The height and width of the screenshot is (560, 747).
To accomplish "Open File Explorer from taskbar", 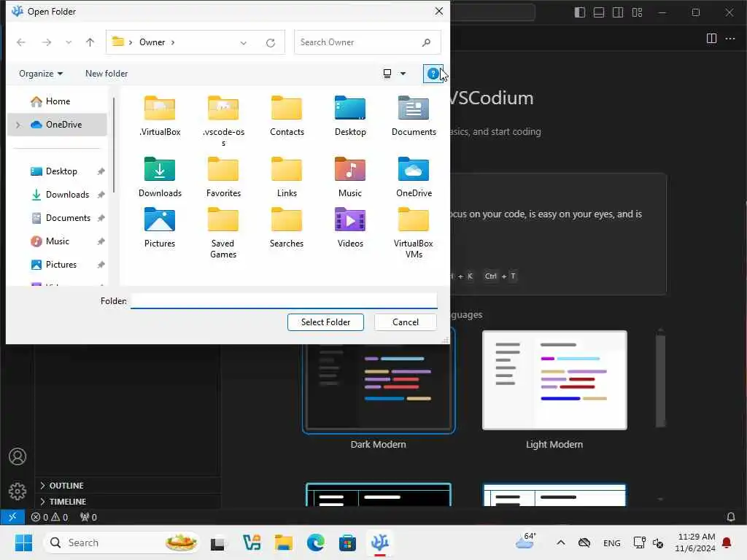I will pyautogui.click(x=284, y=542).
